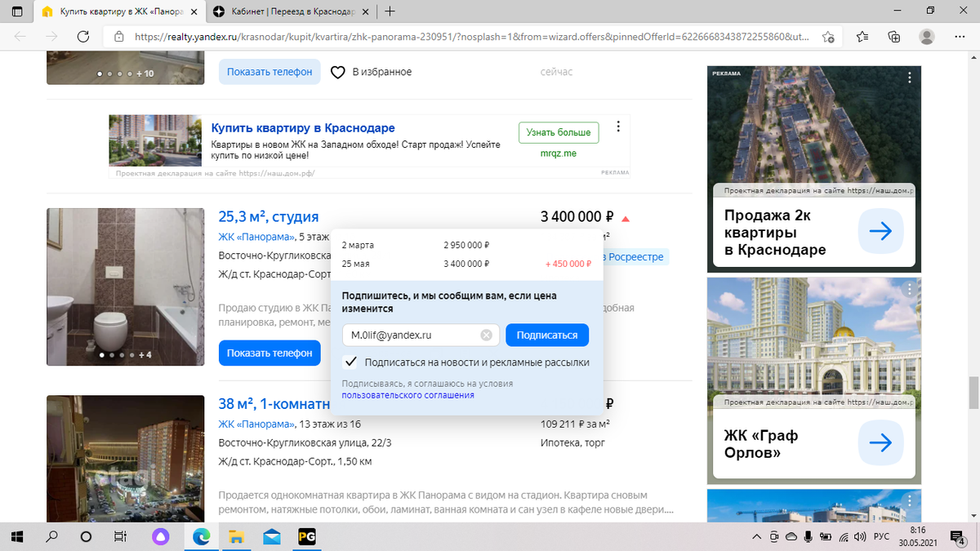
Task: Add top listing "В избранное" heart
Action: pyautogui.click(x=338, y=72)
